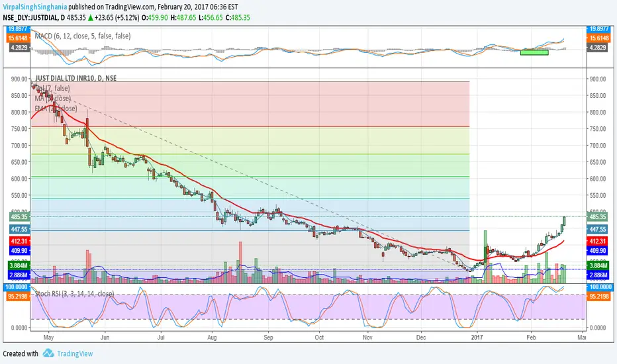Click the 485.35 last price tag on the right scale

pos(598,216)
